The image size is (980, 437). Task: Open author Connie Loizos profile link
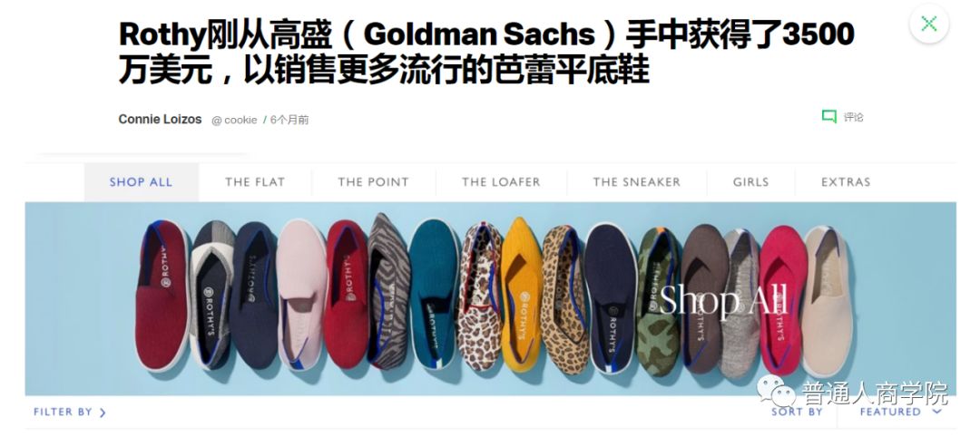click(160, 120)
